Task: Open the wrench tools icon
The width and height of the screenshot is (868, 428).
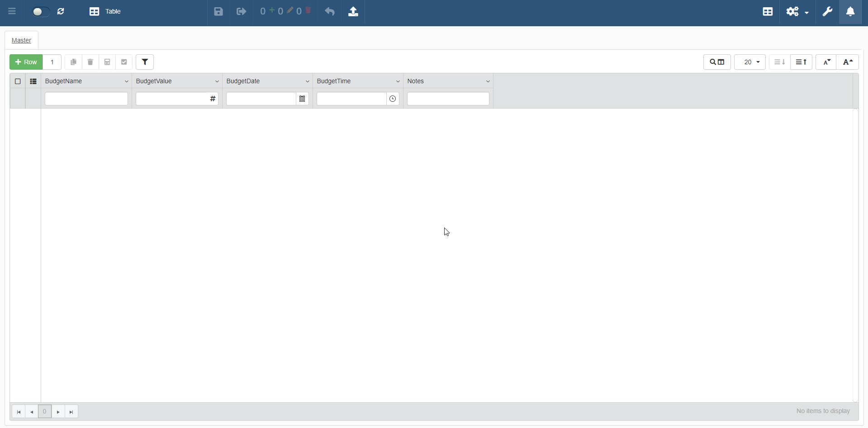Action: pos(827,12)
